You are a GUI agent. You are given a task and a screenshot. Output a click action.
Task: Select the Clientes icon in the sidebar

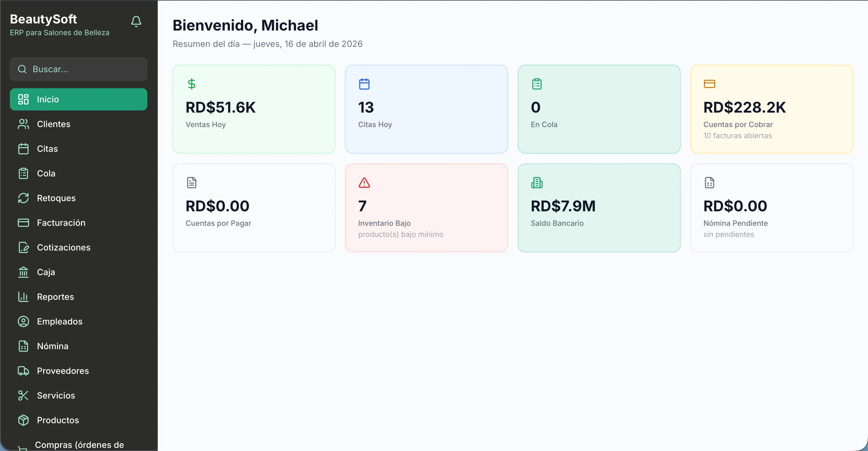(23, 124)
